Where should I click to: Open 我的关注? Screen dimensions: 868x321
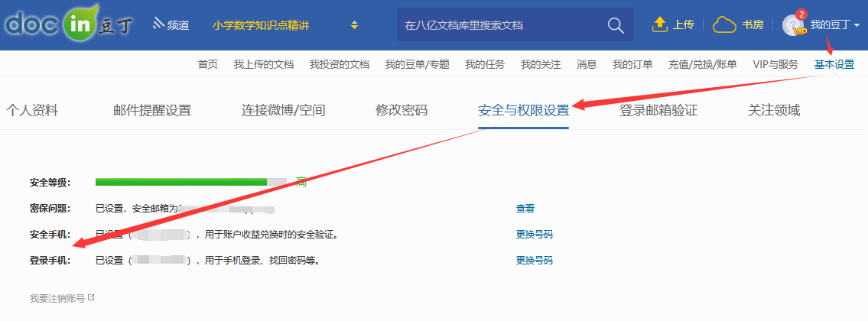(x=541, y=65)
